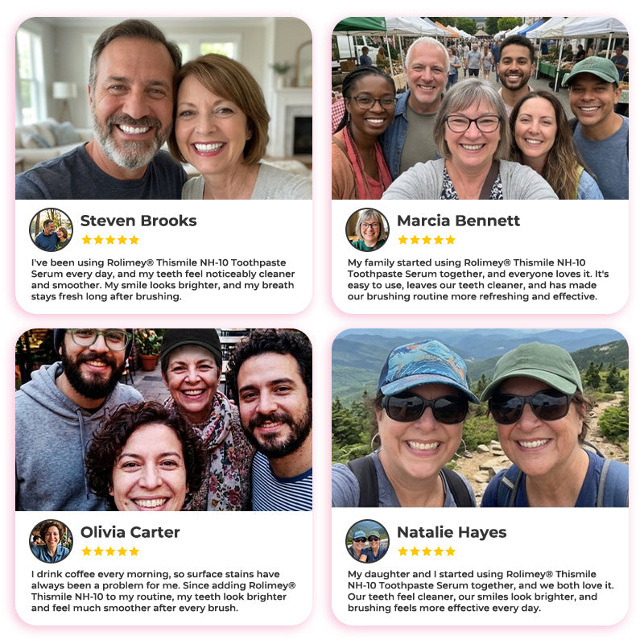This screenshot has width=644, height=644.
Task: Open the four-person café selfie photo
Action: [x=163, y=419]
